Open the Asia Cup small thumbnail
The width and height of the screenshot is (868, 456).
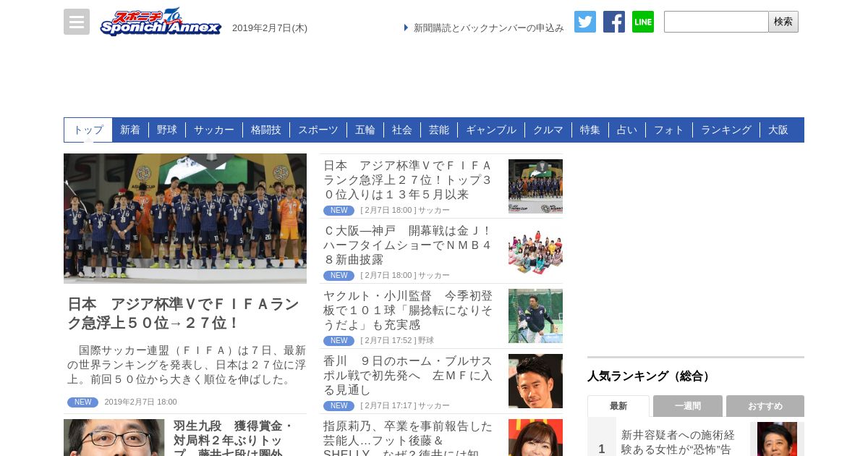(x=535, y=186)
